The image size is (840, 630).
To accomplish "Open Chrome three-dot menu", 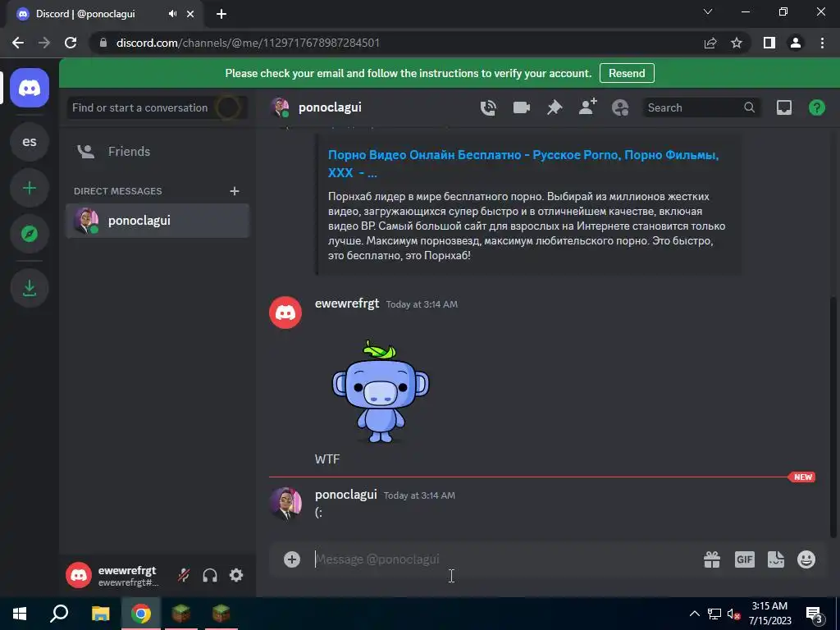I will [x=822, y=43].
